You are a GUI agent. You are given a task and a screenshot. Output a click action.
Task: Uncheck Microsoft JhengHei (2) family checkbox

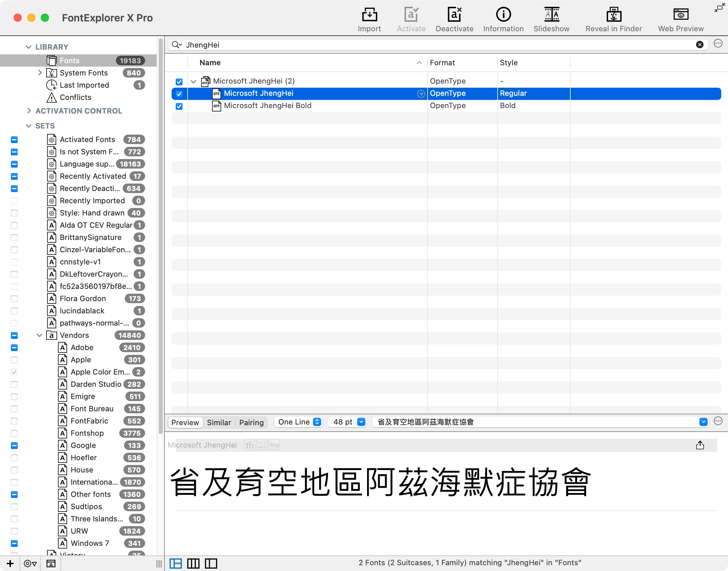coord(179,82)
